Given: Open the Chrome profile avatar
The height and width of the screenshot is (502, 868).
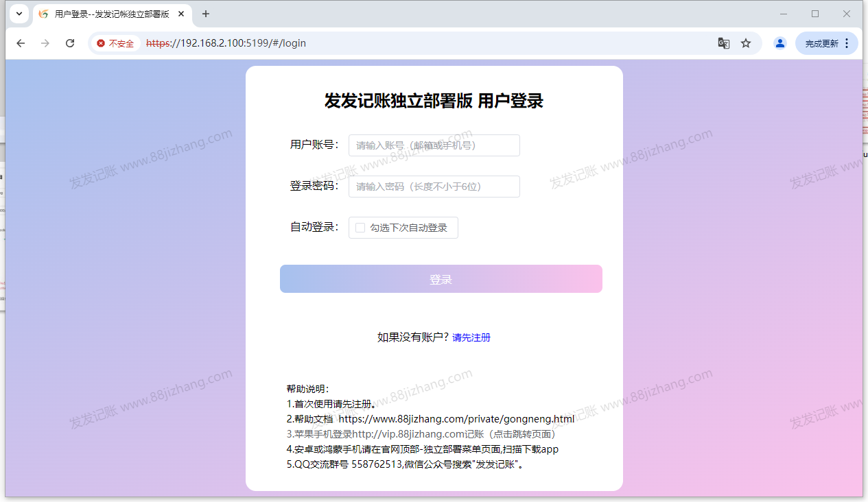Looking at the screenshot, I should coord(780,43).
